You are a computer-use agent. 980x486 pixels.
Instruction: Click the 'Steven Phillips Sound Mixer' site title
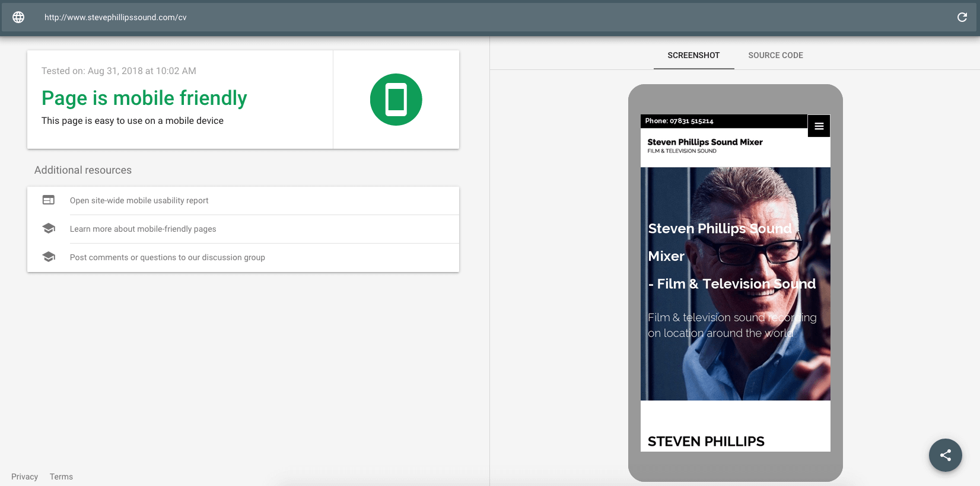[x=705, y=142]
